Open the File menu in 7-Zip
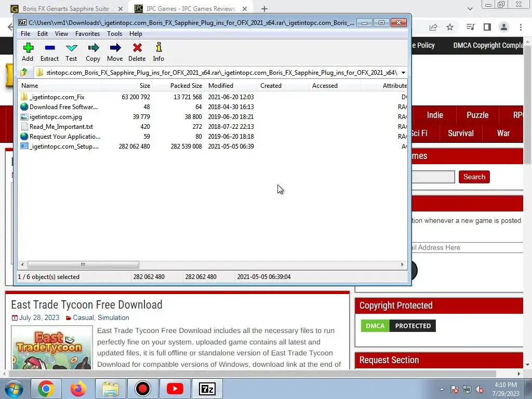The image size is (532, 399). pyautogui.click(x=25, y=34)
